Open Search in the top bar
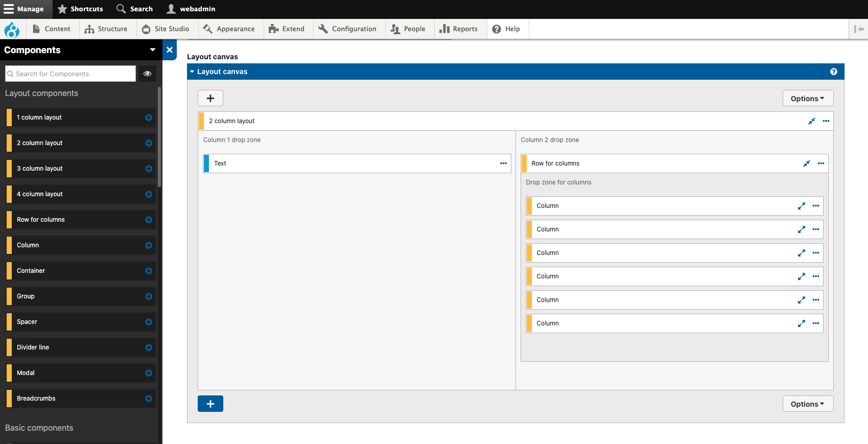Image resolution: width=868 pixels, height=444 pixels. [135, 9]
